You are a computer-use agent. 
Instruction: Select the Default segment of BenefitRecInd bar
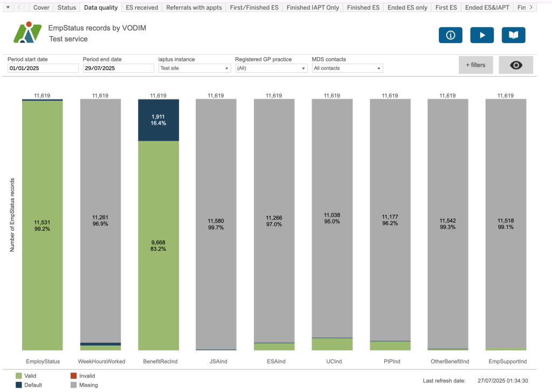click(158, 120)
